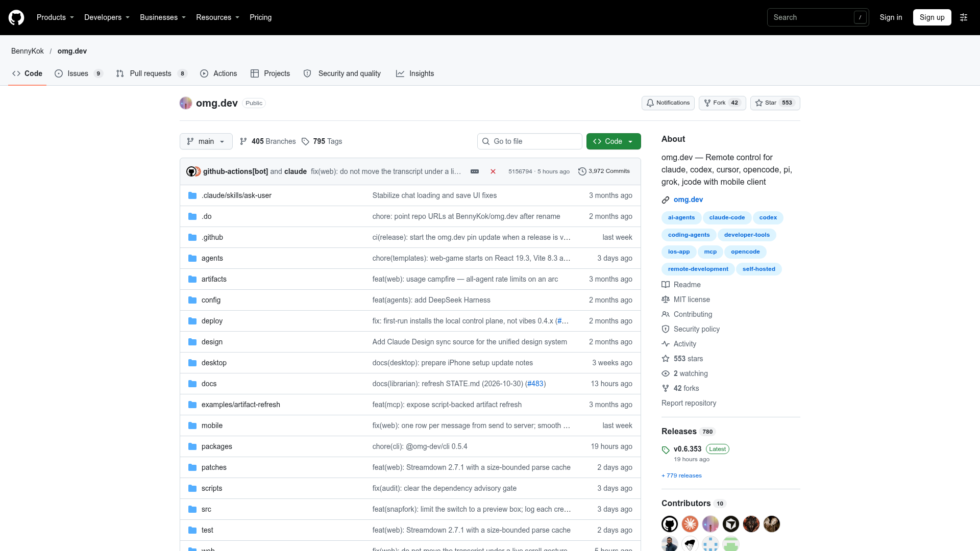Open the Activity pulse link
This screenshot has height=551, width=980.
(x=679, y=344)
